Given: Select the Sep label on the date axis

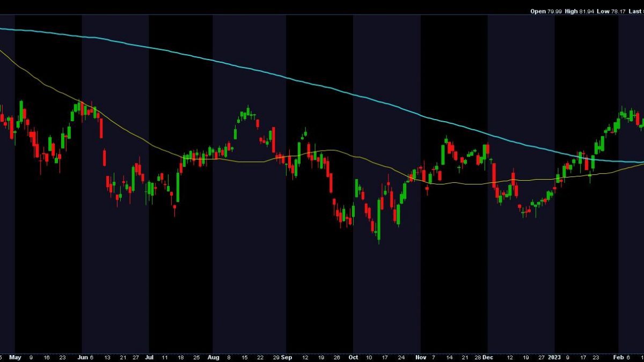Looking at the screenshot, I should pos(286,357).
